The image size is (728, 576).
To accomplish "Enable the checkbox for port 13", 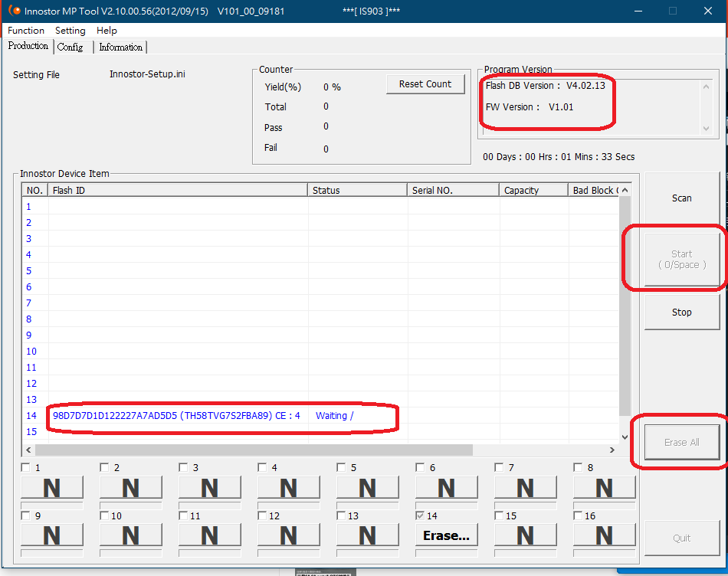I will coord(341,515).
